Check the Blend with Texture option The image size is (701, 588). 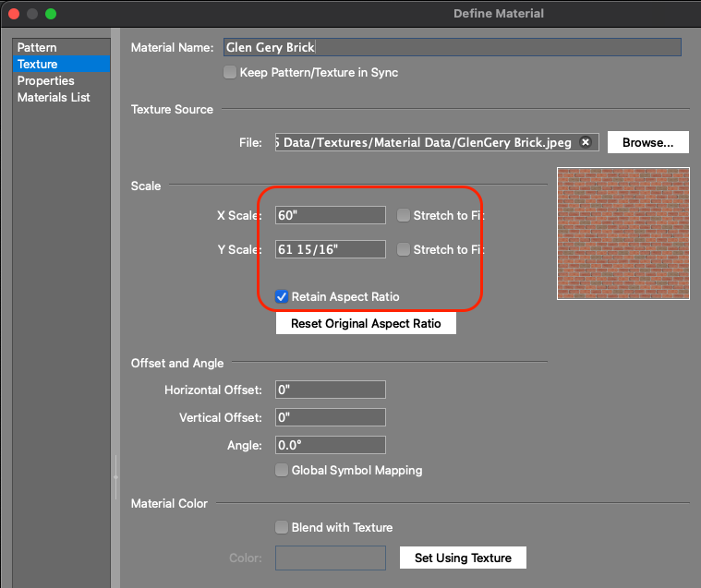click(x=282, y=527)
